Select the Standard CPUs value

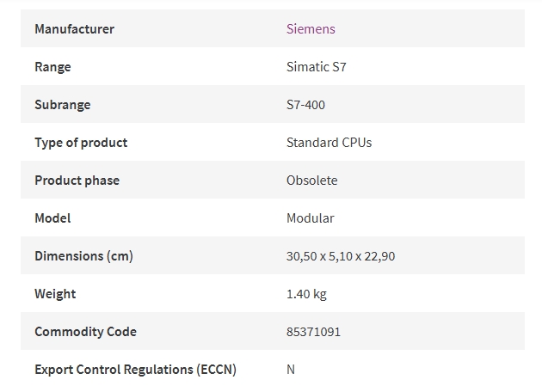pos(329,143)
